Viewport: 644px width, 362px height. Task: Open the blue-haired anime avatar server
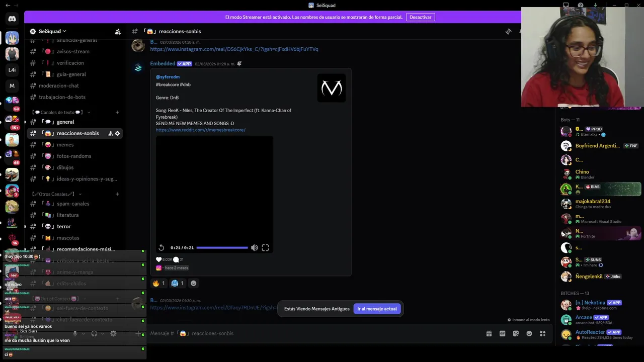click(12, 38)
